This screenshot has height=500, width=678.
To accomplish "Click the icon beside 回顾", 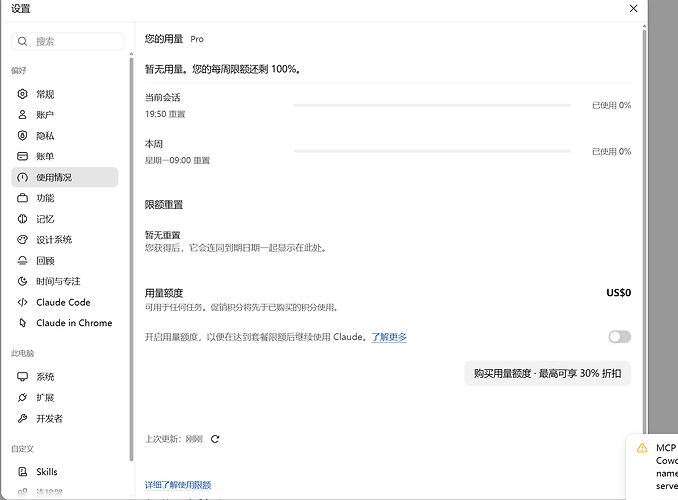I will coord(22,260).
